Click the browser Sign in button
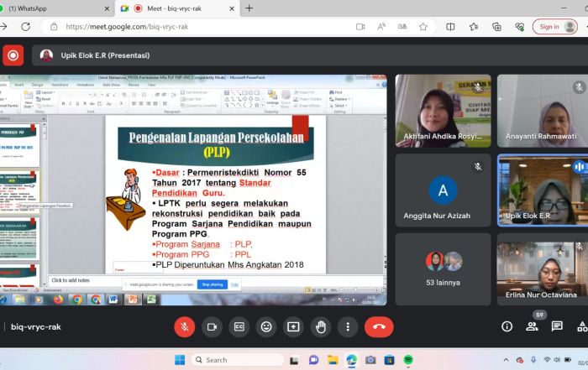The image size is (588, 370). pos(554,27)
